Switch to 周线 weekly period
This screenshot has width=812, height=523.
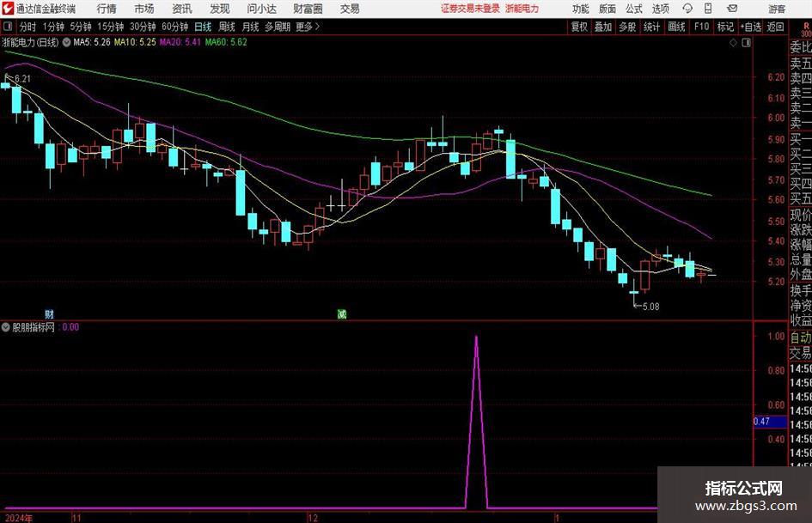227,27
